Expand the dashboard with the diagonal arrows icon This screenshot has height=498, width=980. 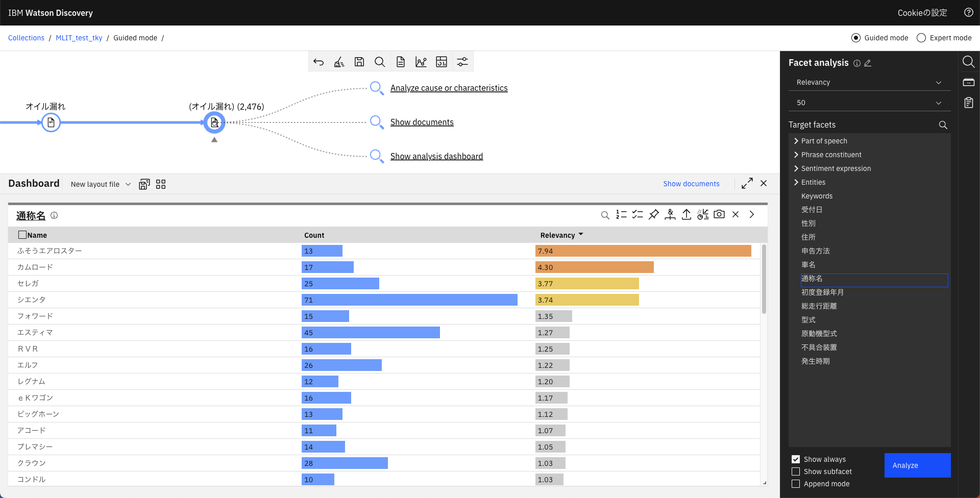(747, 183)
